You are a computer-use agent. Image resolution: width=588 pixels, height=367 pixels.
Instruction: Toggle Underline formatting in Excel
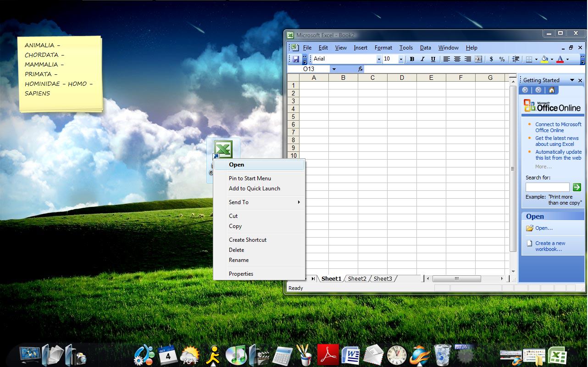pyautogui.click(x=433, y=59)
